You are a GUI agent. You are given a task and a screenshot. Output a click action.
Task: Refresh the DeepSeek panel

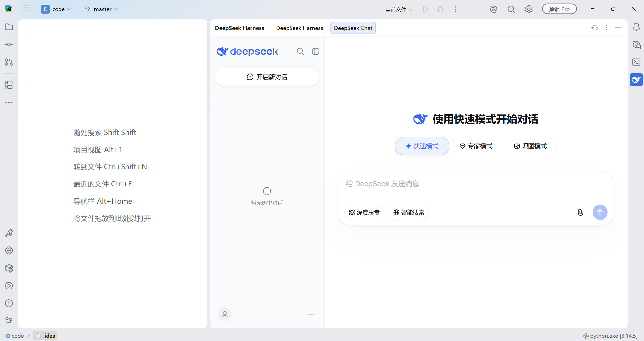tap(595, 28)
